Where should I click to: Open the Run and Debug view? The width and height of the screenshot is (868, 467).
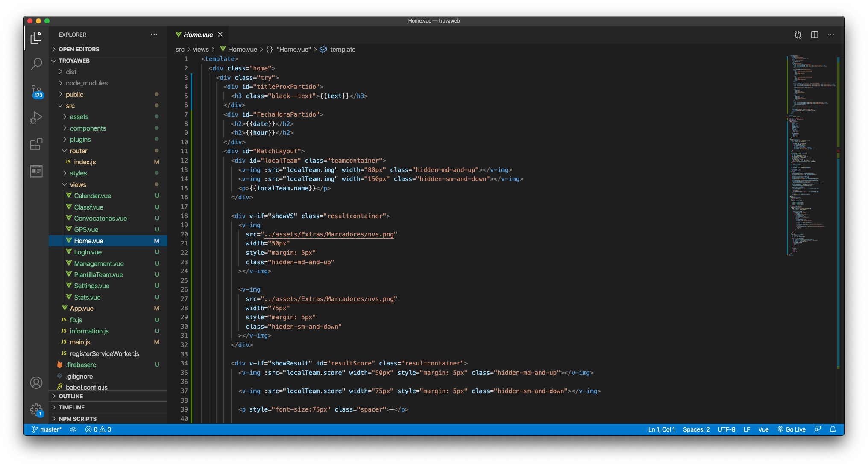point(36,117)
